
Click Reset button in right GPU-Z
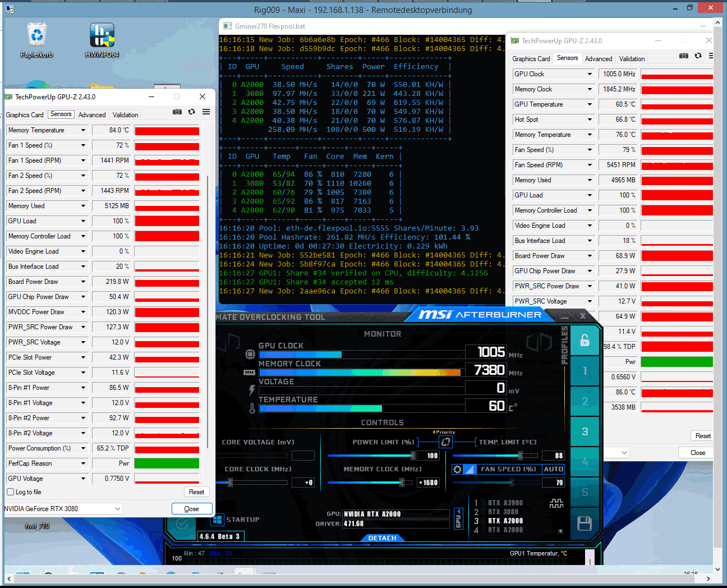[x=702, y=436]
